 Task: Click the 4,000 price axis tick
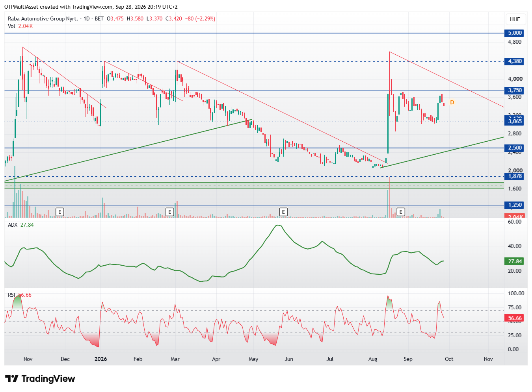[x=515, y=79]
